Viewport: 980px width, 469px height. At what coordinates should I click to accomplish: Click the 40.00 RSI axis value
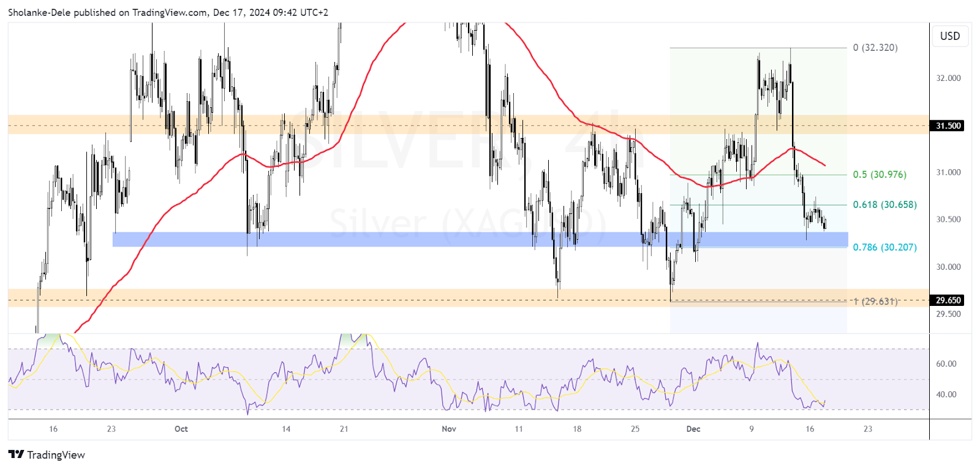click(x=946, y=395)
